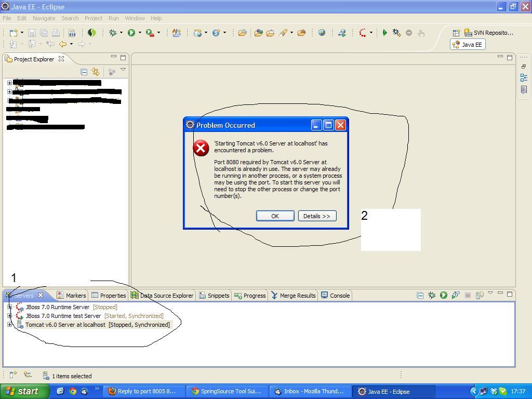This screenshot has width=532, height=399.
Task: Open Reply to port 8005 taskbar item
Action: pyautogui.click(x=144, y=391)
